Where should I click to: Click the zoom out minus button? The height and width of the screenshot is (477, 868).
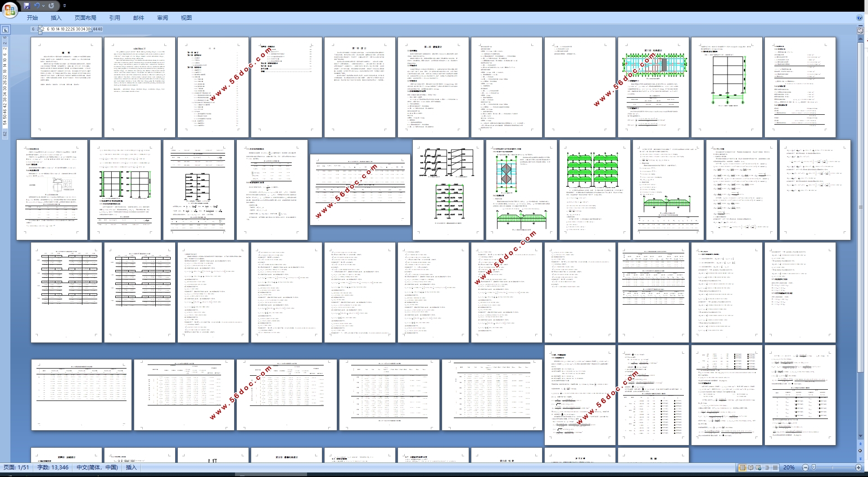tap(805, 468)
